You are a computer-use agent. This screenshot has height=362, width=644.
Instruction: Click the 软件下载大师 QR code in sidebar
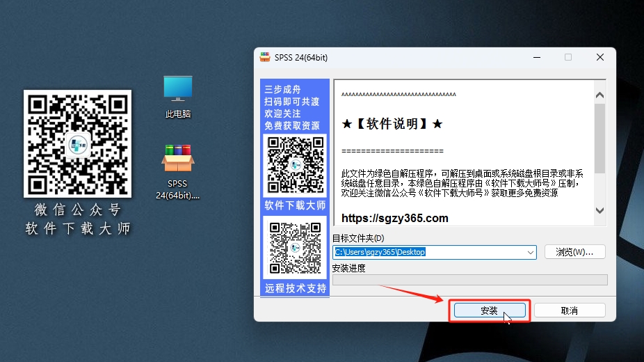[x=295, y=165]
